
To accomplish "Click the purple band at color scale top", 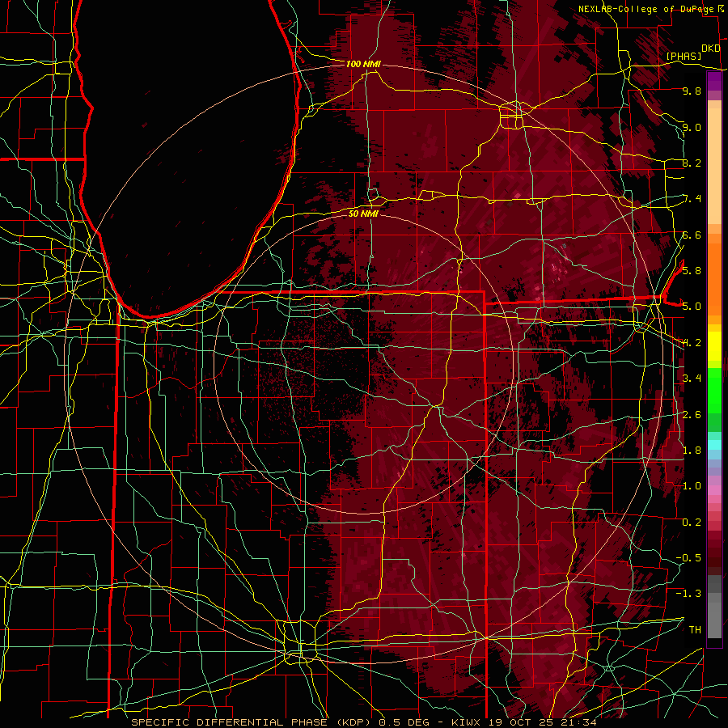I will tap(714, 82).
